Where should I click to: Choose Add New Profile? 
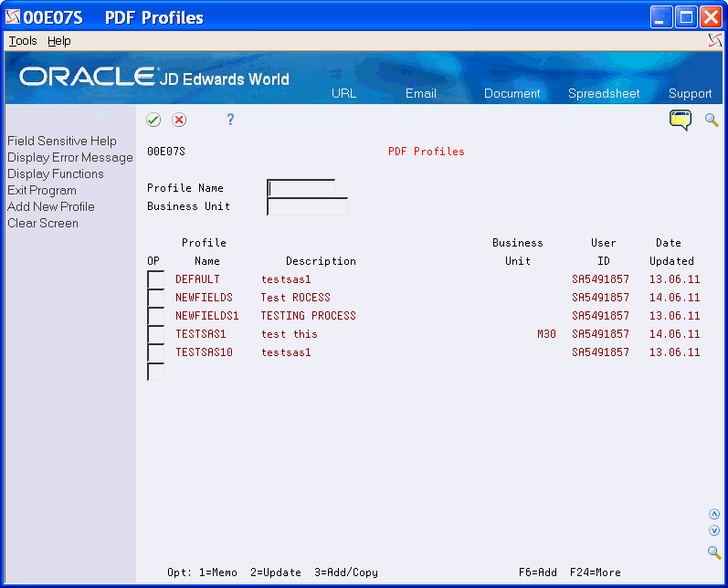[x=50, y=206]
